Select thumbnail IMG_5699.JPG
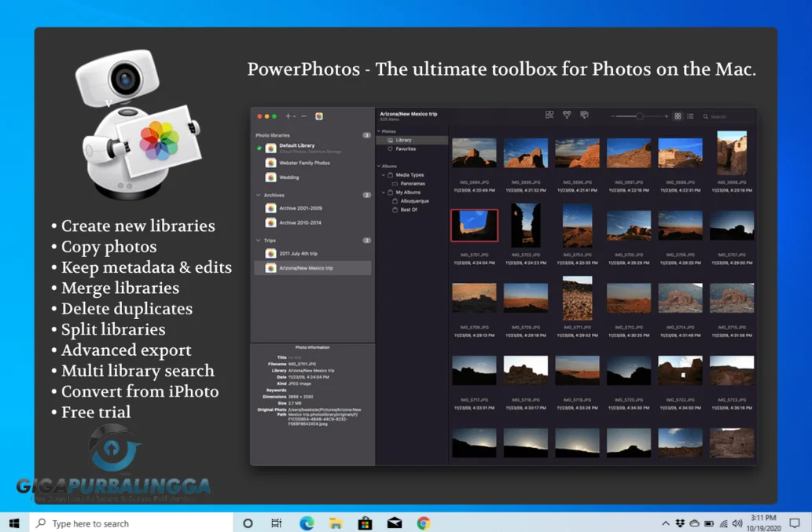 pyautogui.click(x=732, y=152)
